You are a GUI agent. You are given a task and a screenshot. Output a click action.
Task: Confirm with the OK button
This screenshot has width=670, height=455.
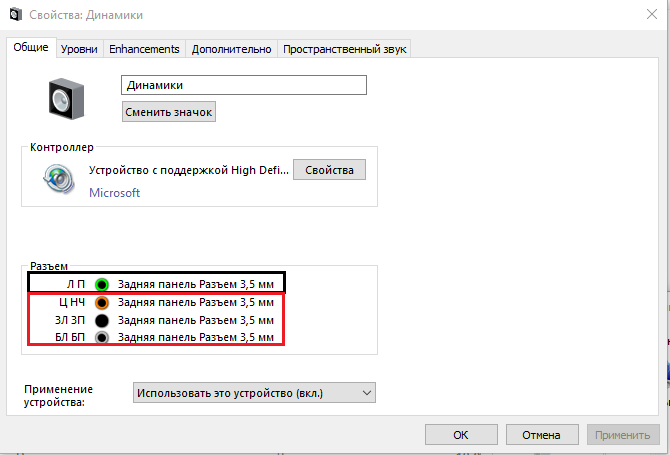[x=460, y=435]
